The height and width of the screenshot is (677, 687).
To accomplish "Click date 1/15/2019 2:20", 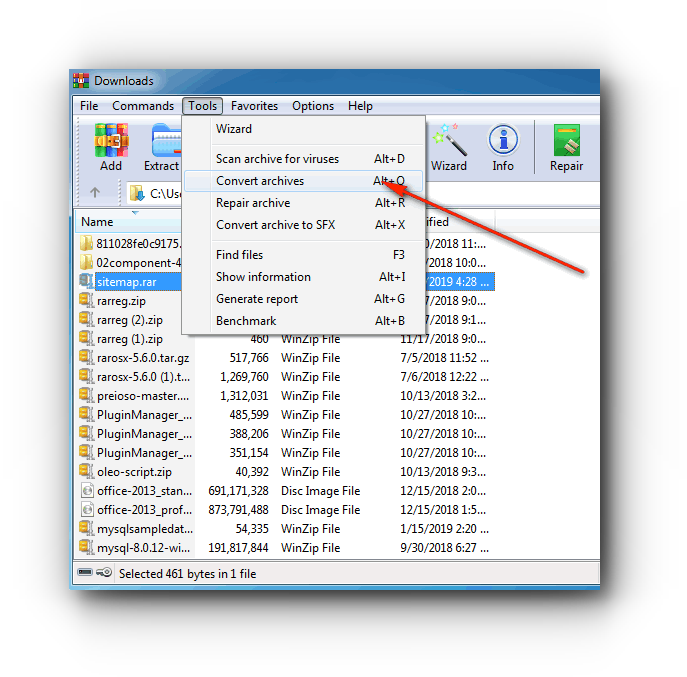I will click(444, 529).
